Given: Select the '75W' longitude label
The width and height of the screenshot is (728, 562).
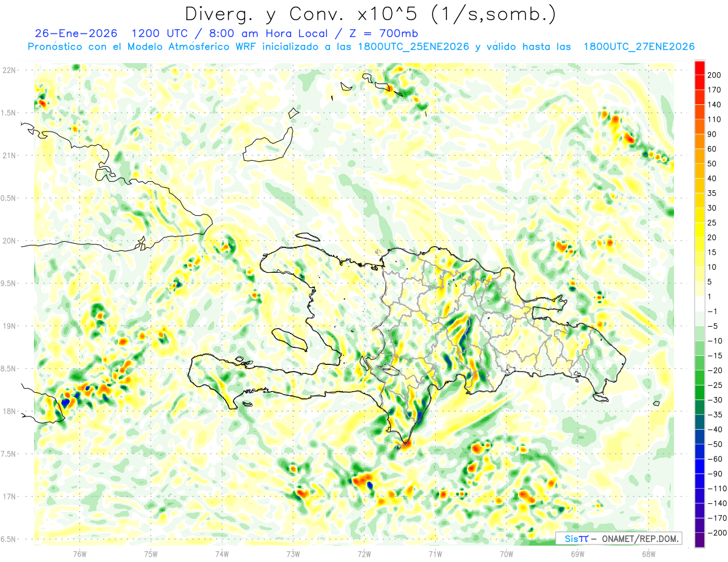Looking at the screenshot, I should (x=150, y=554).
